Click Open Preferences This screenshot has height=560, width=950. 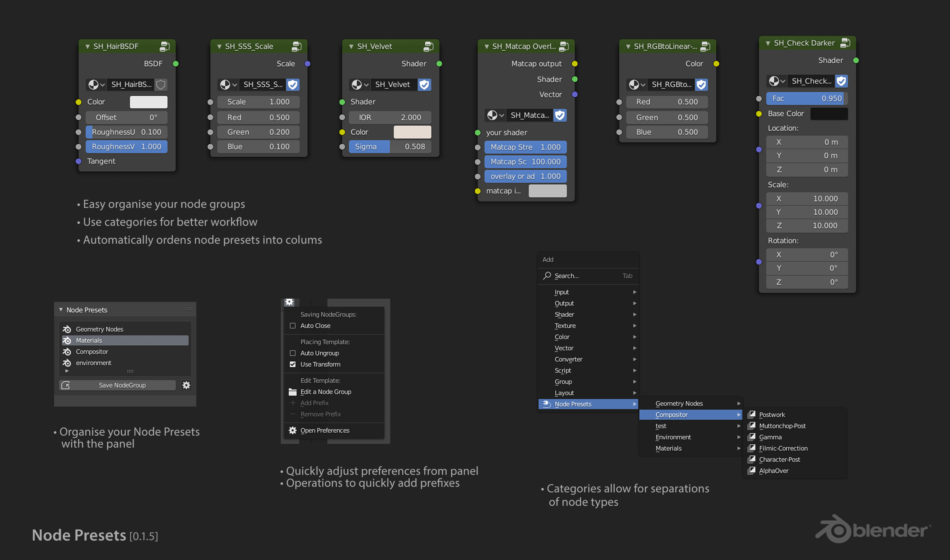tap(325, 430)
